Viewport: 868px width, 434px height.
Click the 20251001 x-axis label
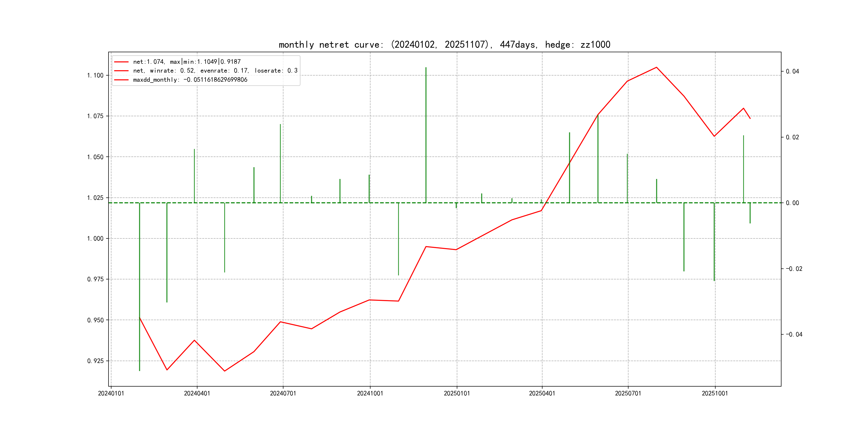coord(715,394)
